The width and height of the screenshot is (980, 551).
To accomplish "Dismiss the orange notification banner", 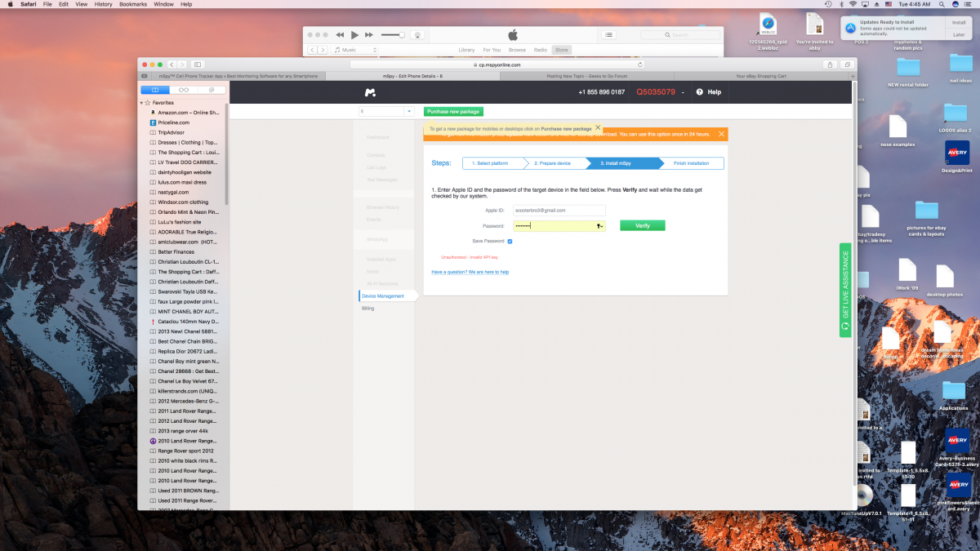I will click(x=721, y=133).
